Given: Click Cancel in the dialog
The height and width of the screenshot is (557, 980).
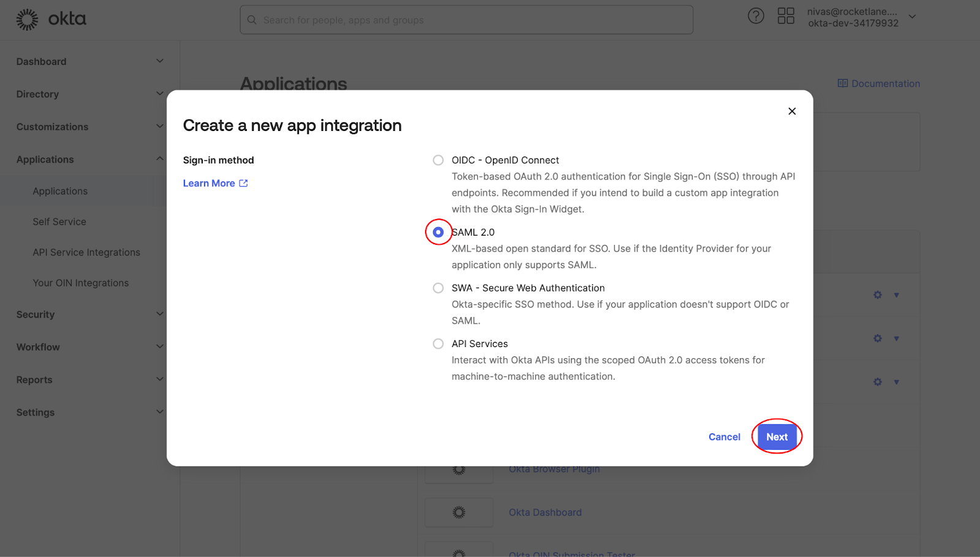Looking at the screenshot, I should pos(725,437).
